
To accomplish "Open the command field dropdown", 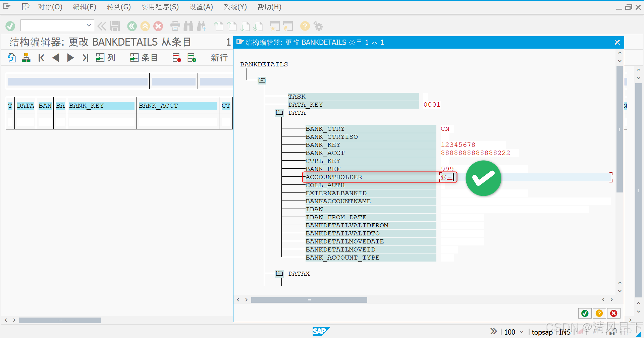I will coord(89,25).
